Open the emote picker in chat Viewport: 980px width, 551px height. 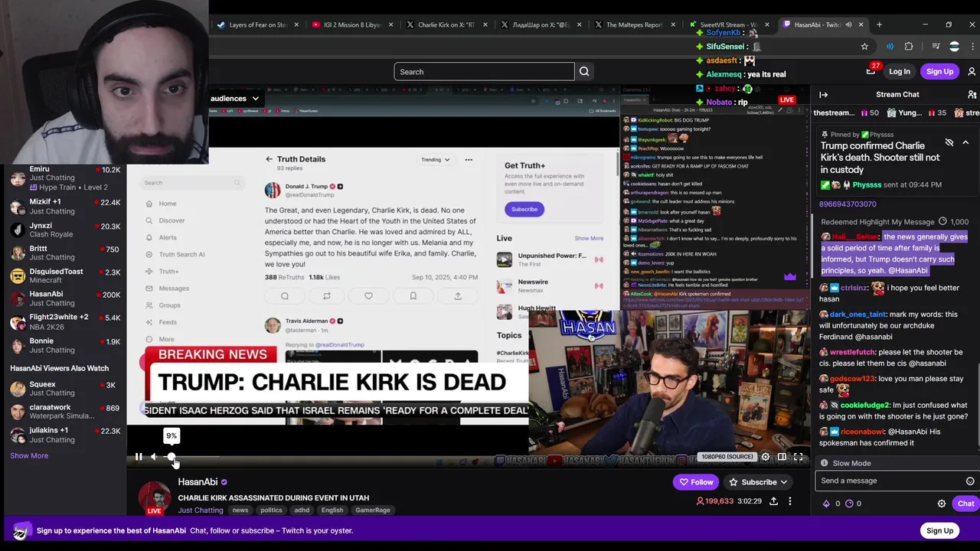click(970, 481)
